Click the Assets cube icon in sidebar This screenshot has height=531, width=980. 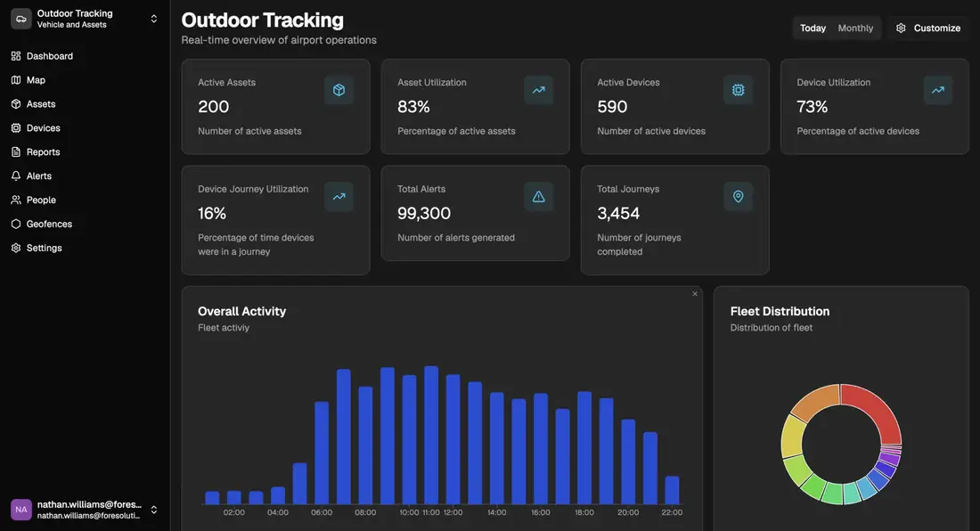coord(16,103)
